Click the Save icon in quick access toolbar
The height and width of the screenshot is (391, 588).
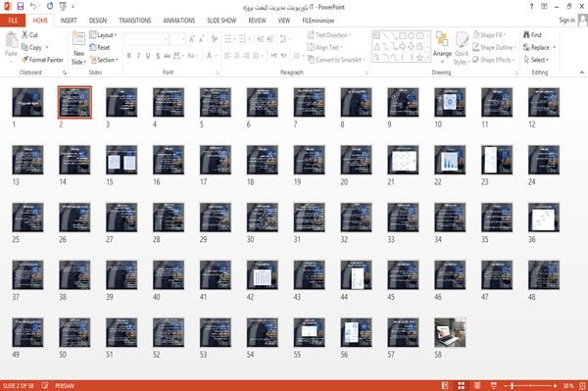pyautogui.click(x=21, y=7)
